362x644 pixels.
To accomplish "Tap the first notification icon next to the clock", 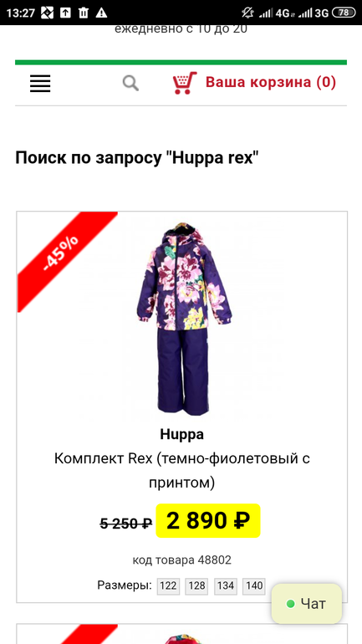I will coord(47,13).
